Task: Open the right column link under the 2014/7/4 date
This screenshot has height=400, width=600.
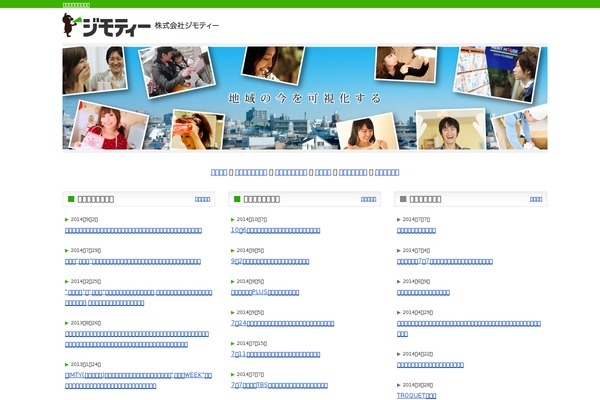Action: (445, 261)
